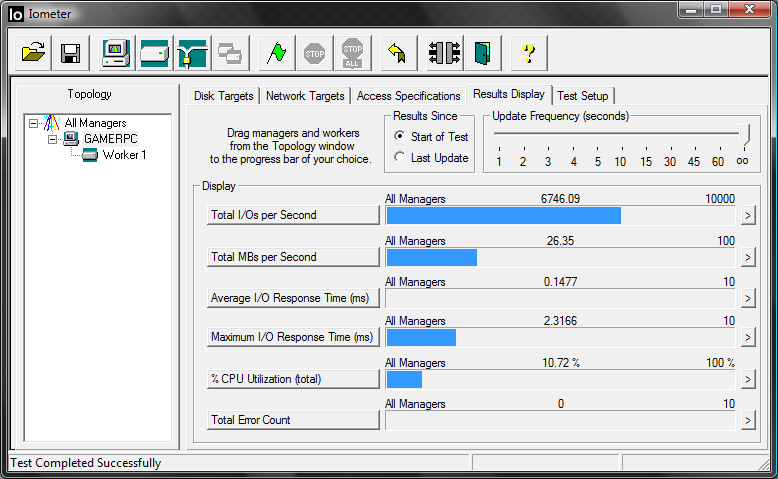
Task: Click CPU Utilization progress bar
Action: [x=560, y=380]
